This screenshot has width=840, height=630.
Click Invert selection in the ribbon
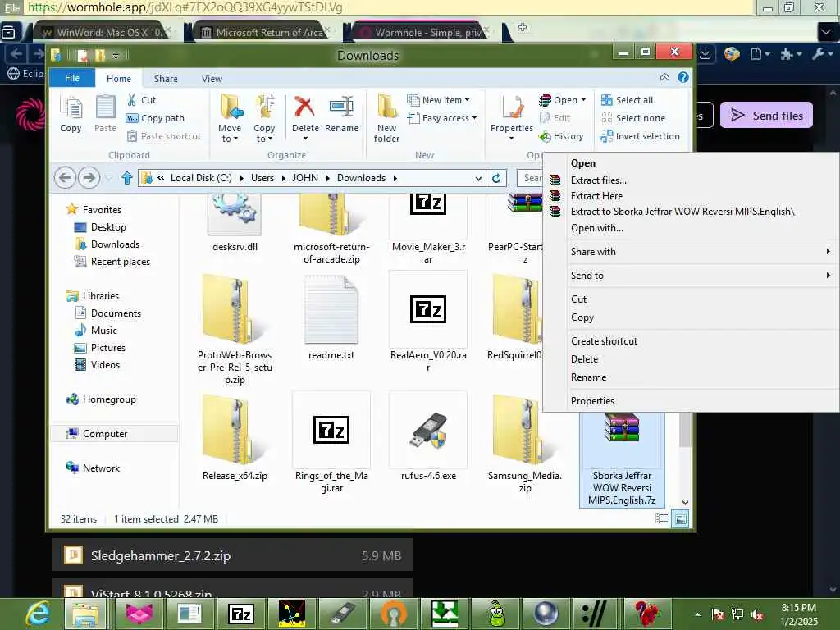click(640, 137)
